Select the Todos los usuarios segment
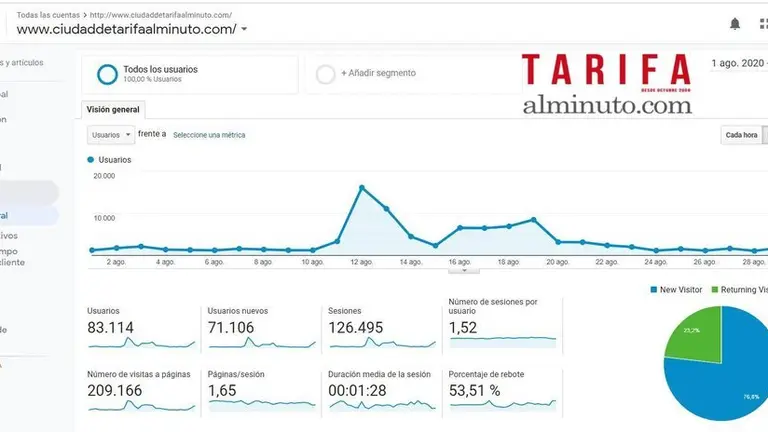Screen dimensions: 768x432 point(190,74)
